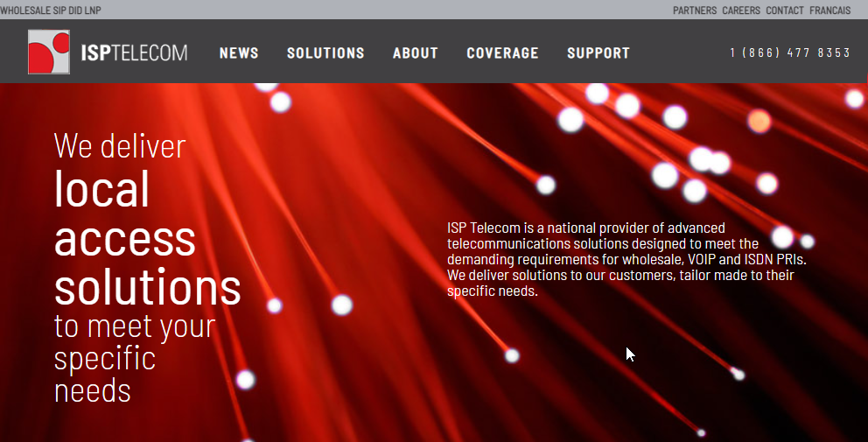This screenshot has width=868, height=442.
Task: Switch language with FRANCAIS link
Action: [829, 10]
